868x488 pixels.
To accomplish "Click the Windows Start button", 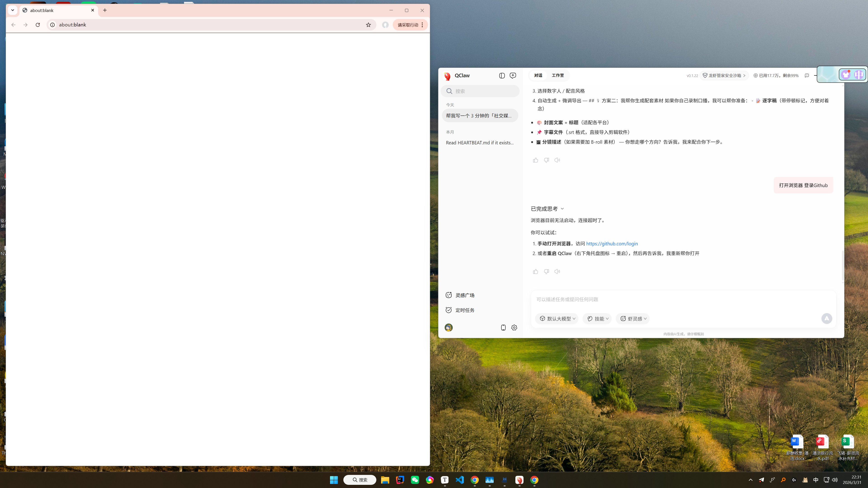I will point(334,480).
